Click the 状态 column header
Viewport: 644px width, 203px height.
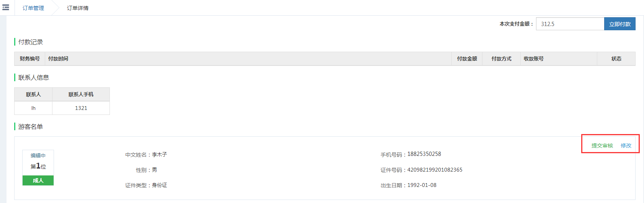pyautogui.click(x=616, y=59)
